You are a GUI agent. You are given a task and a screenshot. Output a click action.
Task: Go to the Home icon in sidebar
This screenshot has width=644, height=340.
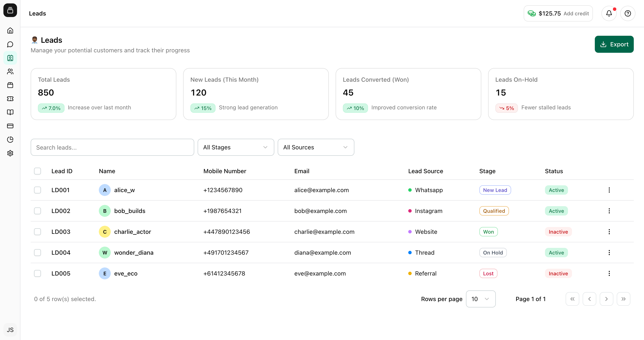[x=10, y=31]
